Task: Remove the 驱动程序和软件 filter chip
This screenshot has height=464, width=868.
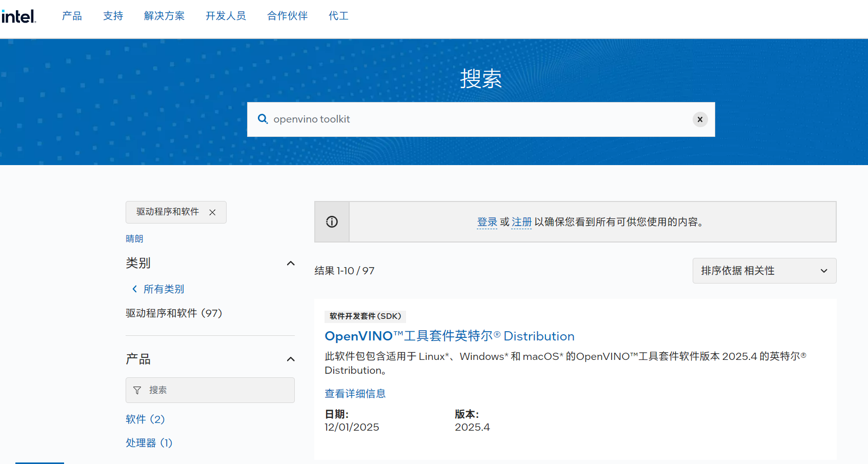Action: 212,212
